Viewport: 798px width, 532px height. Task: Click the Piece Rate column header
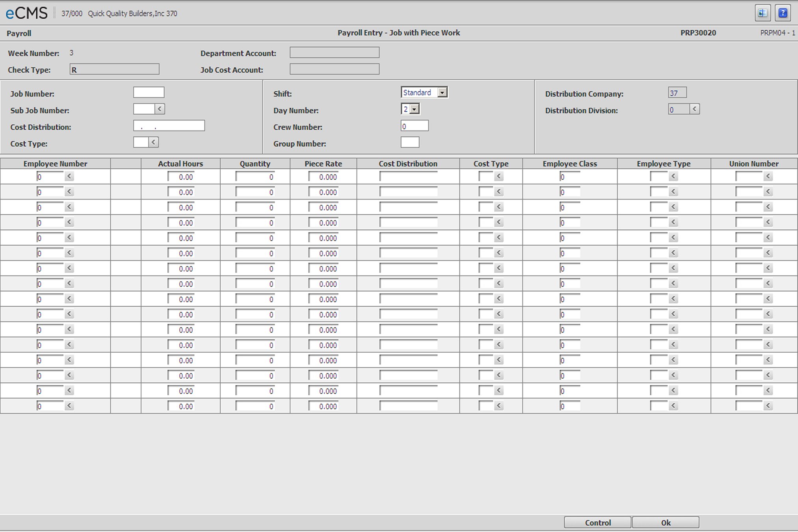point(323,164)
